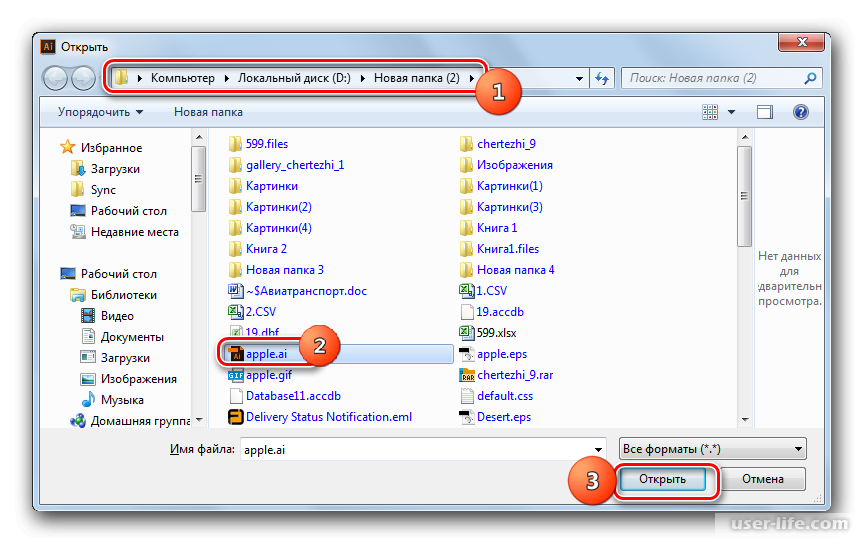Select the Новая папка 4 folder

pyautogui.click(x=516, y=270)
